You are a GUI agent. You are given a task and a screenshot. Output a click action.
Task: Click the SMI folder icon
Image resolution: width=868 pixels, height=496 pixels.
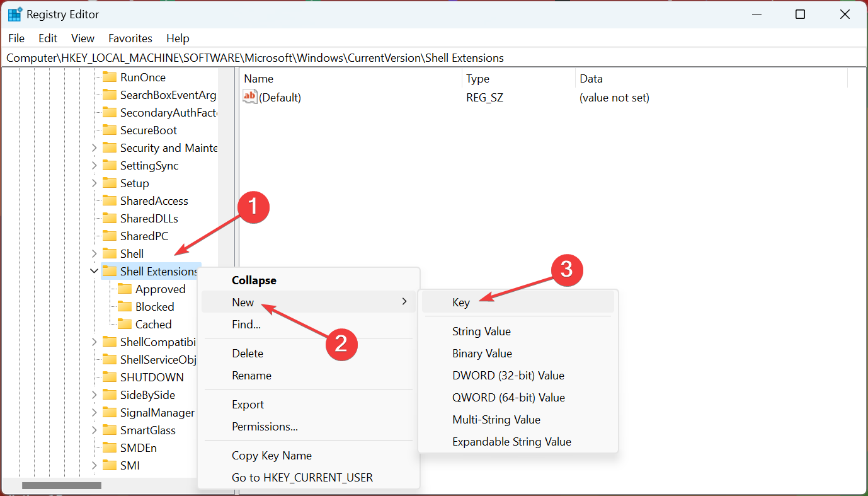pyautogui.click(x=110, y=465)
